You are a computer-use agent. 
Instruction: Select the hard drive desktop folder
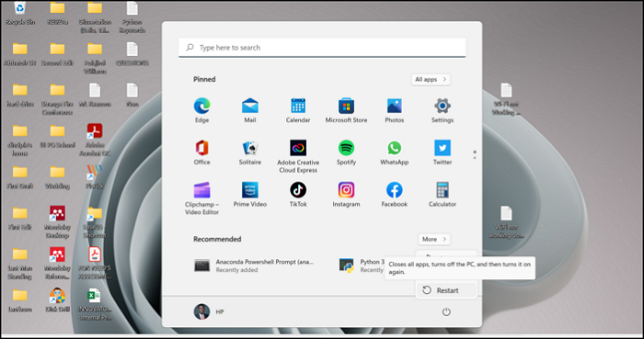click(19, 96)
